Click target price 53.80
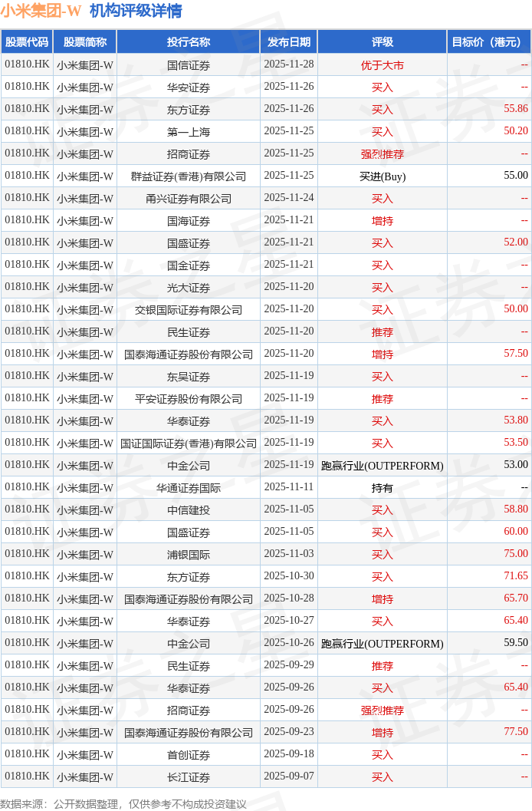The image size is (532, 811). pos(516,420)
